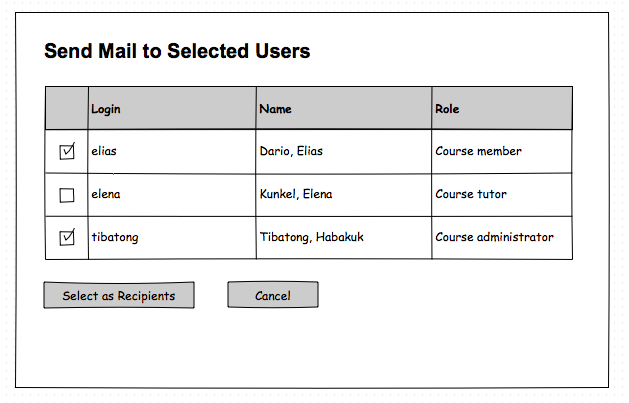Click the name Dario, Elias
The image size is (629, 403).
(x=291, y=152)
